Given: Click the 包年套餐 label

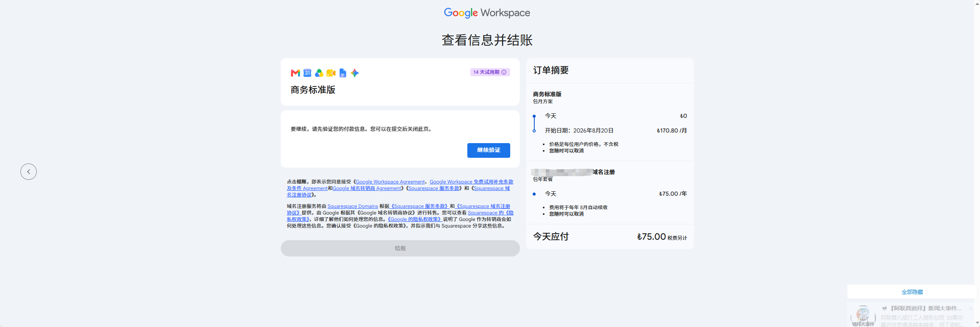Looking at the screenshot, I should (543, 179).
